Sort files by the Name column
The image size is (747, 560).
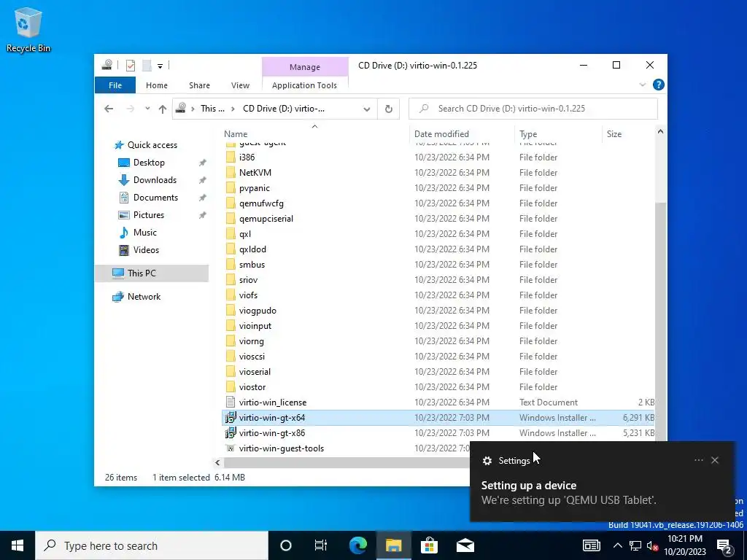pos(314,134)
